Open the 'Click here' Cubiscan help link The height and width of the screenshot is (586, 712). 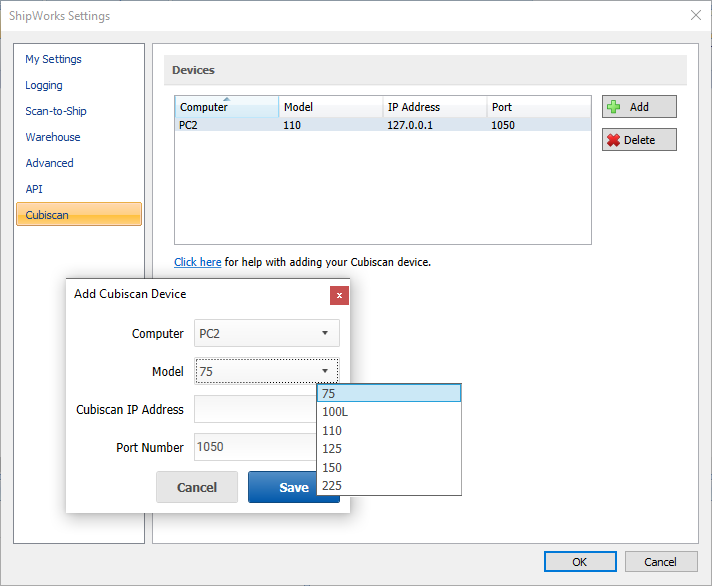click(x=198, y=262)
